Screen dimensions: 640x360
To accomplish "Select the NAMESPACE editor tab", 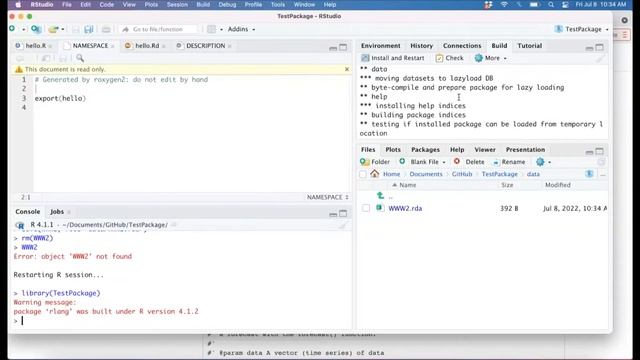I will (x=90, y=46).
